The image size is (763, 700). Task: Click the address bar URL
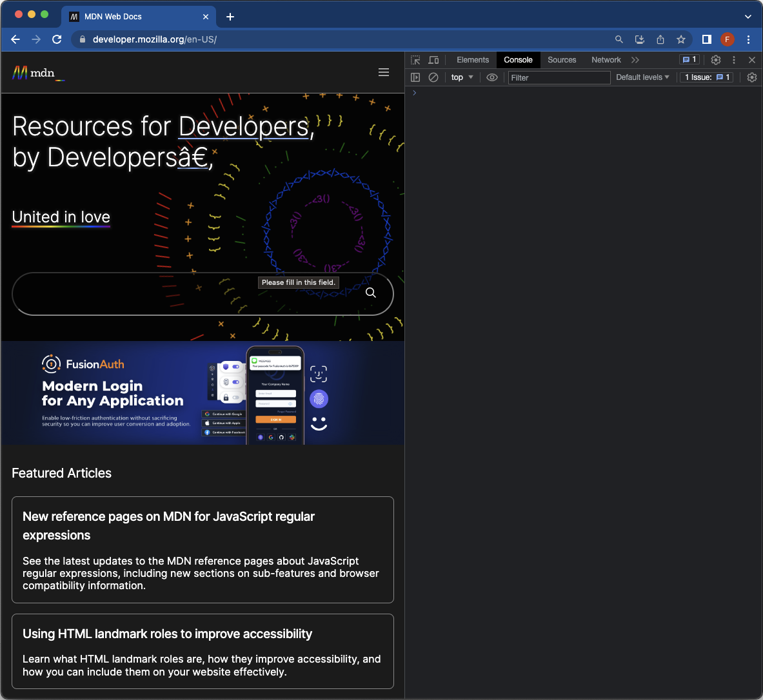pyautogui.click(x=155, y=39)
